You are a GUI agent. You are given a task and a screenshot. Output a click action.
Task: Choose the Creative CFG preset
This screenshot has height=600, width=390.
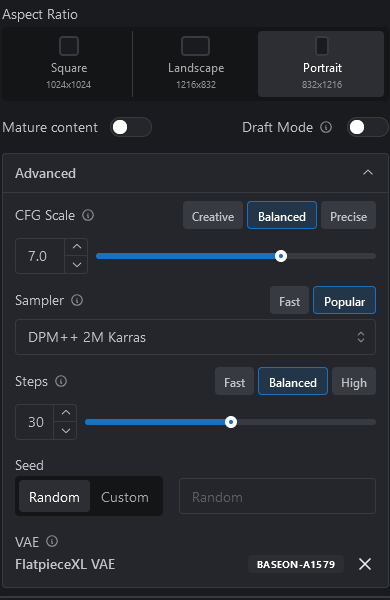point(213,215)
